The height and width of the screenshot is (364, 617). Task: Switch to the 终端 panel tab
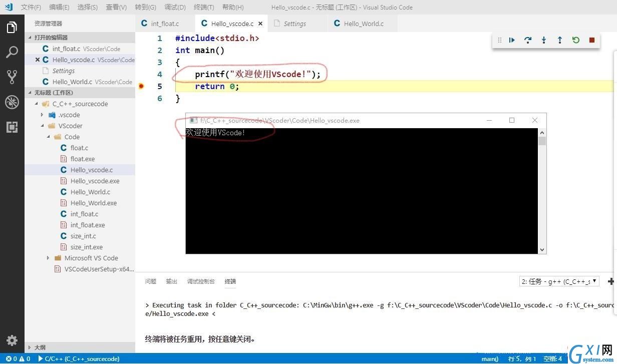click(x=230, y=281)
